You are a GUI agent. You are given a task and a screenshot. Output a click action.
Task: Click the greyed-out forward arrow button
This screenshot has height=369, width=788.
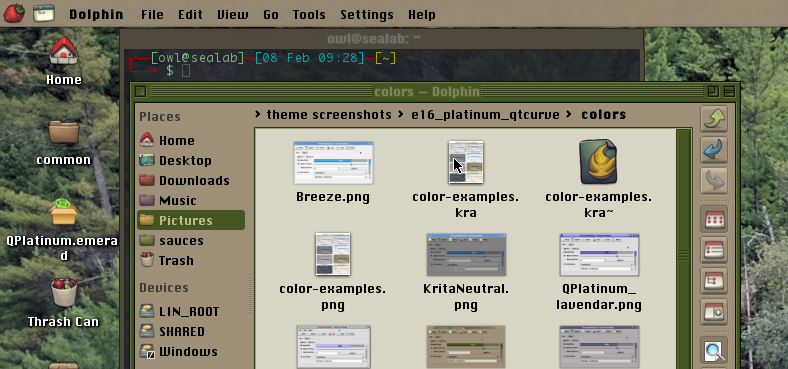pyautogui.click(x=714, y=181)
